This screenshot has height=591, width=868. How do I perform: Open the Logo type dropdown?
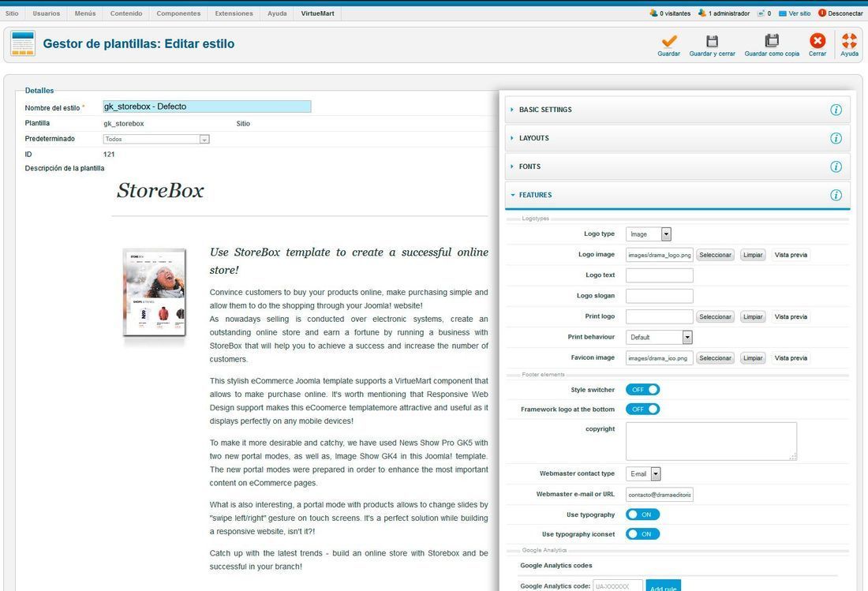click(649, 234)
